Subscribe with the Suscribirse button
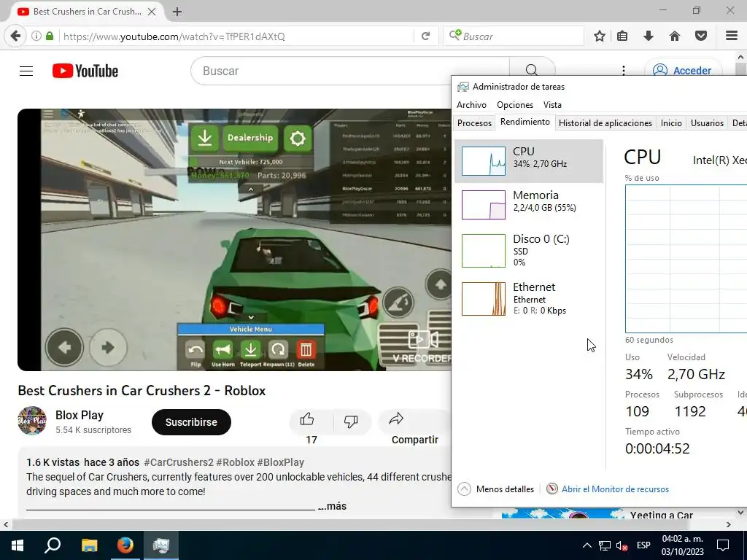The width and height of the screenshot is (747, 560). pyautogui.click(x=191, y=422)
